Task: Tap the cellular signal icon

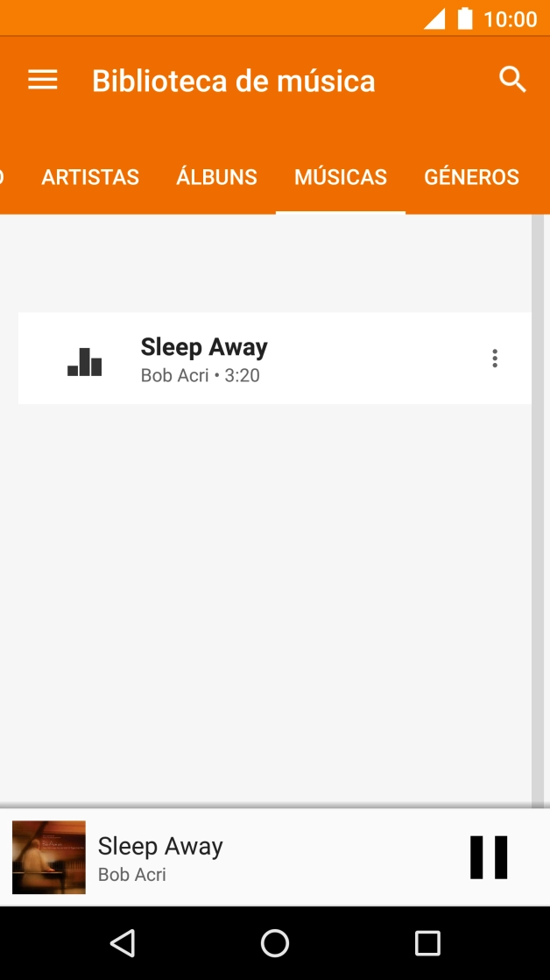Action: (434, 18)
